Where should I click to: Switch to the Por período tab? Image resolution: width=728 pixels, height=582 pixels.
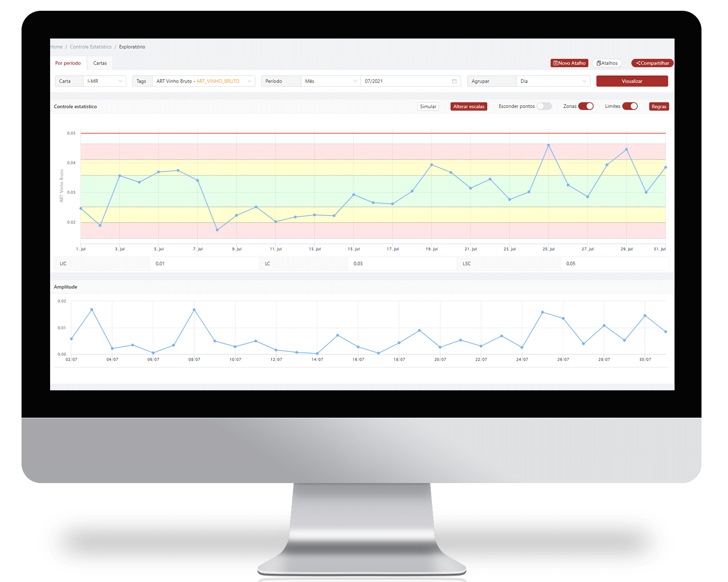coord(68,63)
